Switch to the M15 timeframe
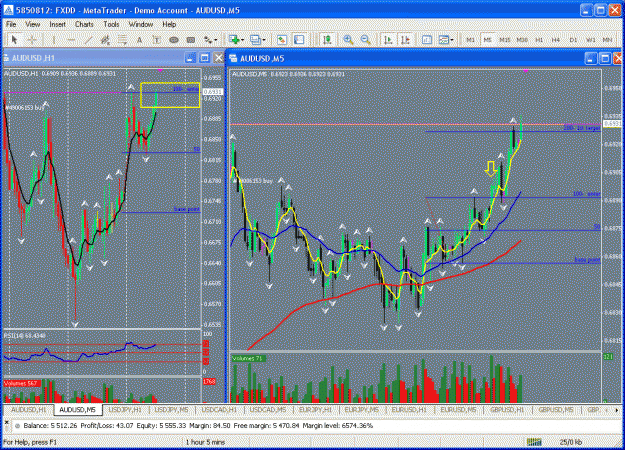The height and width of the screenshot is (450, 625). 505,40
